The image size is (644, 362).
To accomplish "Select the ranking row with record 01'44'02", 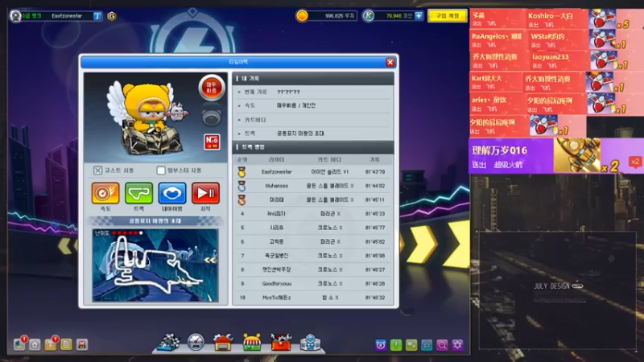I will point(313,186).
